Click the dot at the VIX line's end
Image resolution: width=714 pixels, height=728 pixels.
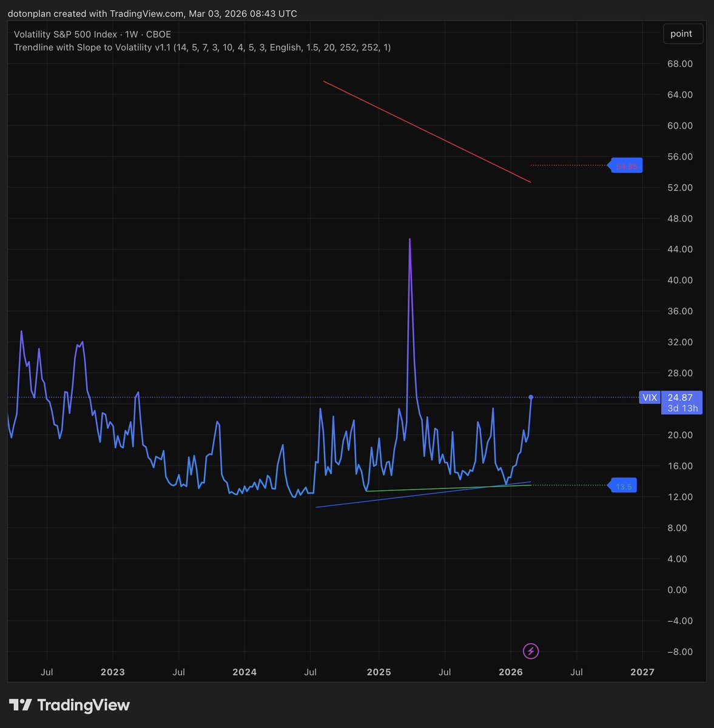pyautogui.click(x=531, y=397)
